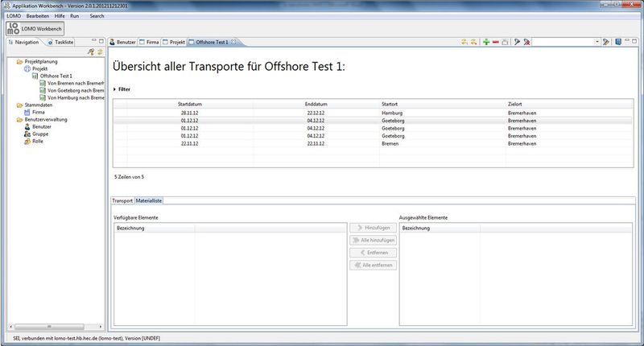Click the first yellow back-arrows toolbar icon
Image resolution: width=644 pixels, height=346 pixels.
click(x=464, y=42)
